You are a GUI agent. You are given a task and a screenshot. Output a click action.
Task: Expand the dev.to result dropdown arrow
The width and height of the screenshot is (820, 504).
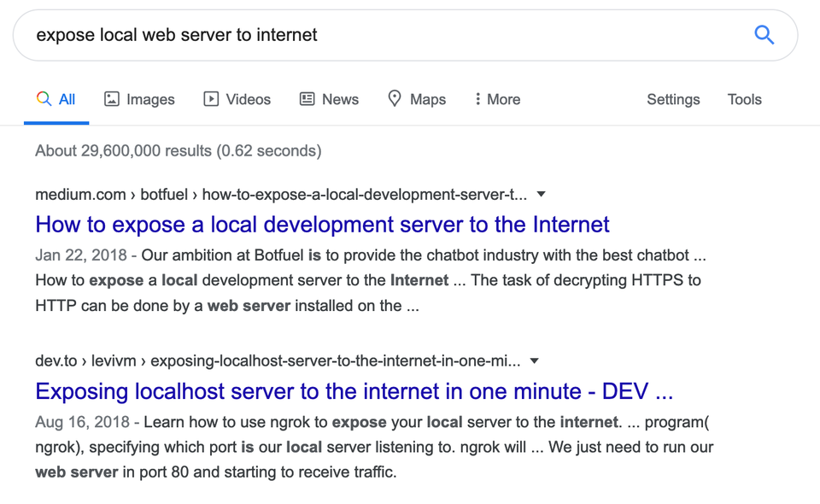[535, 361]
